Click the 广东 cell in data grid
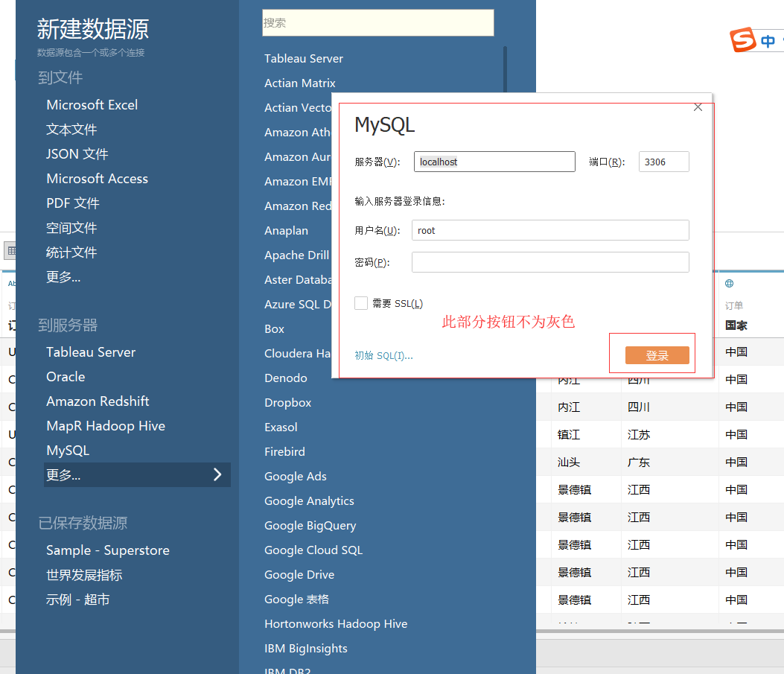 pos(639,462)
